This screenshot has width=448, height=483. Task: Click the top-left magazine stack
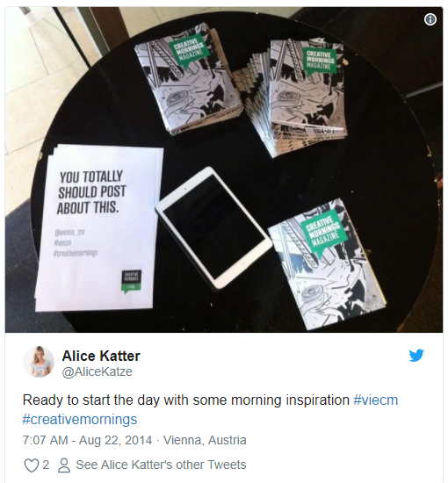187,78
